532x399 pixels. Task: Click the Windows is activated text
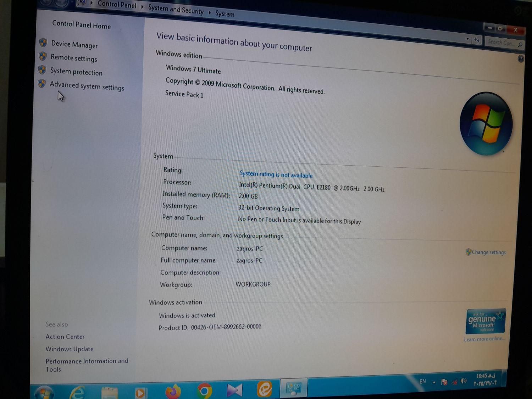[187, 315]
